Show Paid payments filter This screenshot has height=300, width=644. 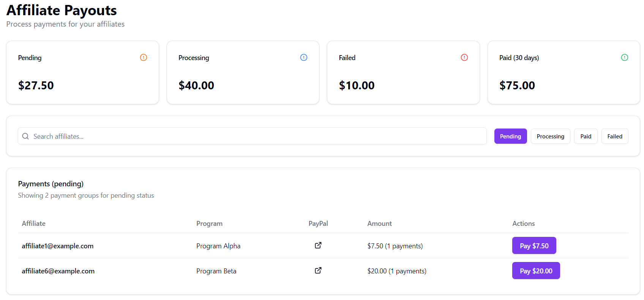(x=586, y=136)
